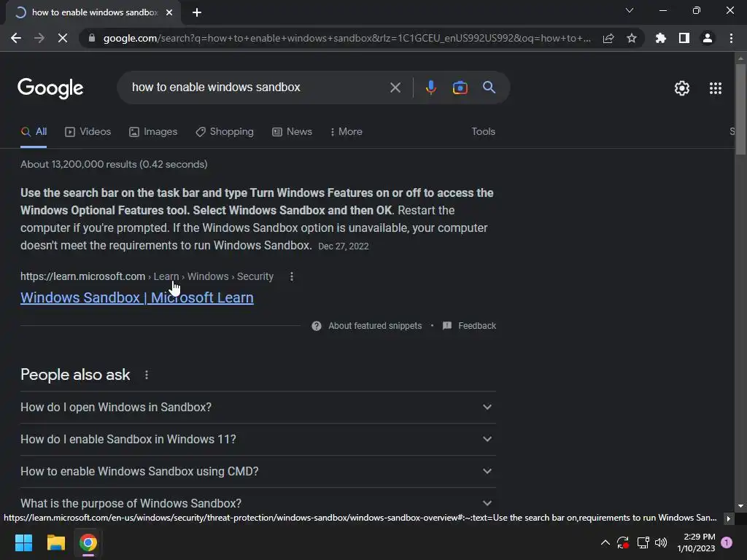
Task: Click the scrollbar down arrow
Action: 740,506
